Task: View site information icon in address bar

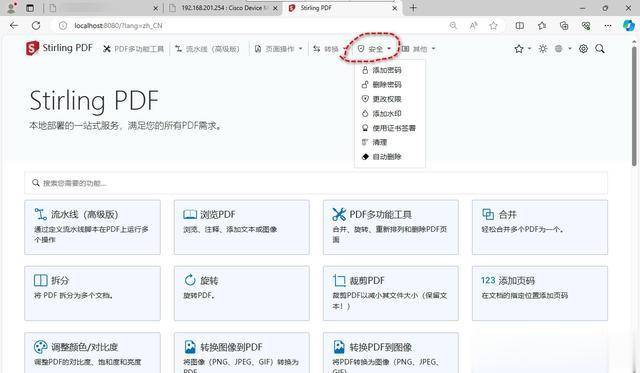Action: [63, 26]
